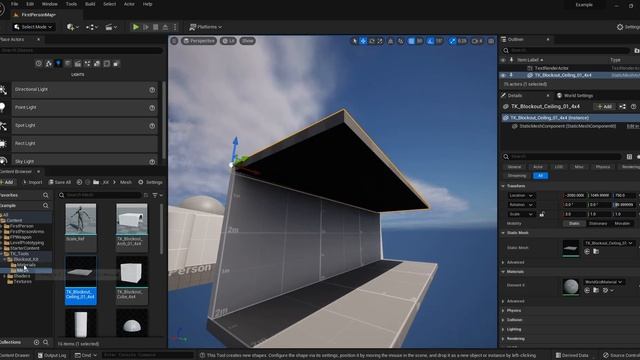Click the All filter button in Details
This screenshot has width=640, height=360.
pyautogui.click(x=540, y=176)
